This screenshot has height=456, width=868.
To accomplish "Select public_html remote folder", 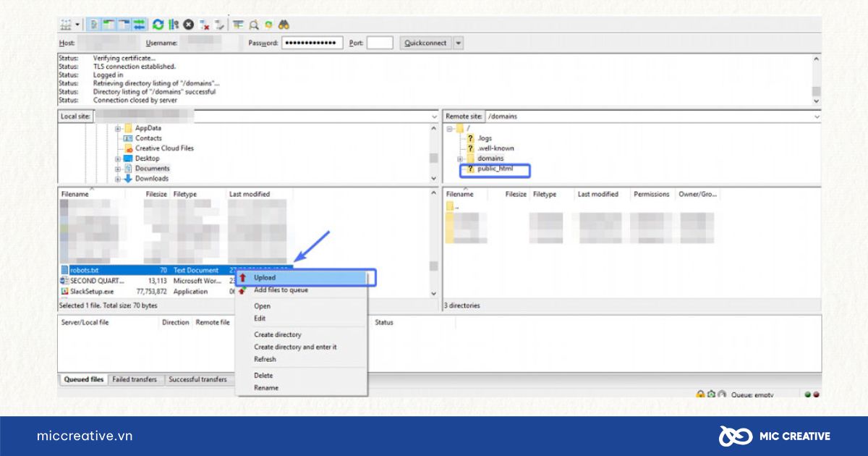I will tap(495, 169).
